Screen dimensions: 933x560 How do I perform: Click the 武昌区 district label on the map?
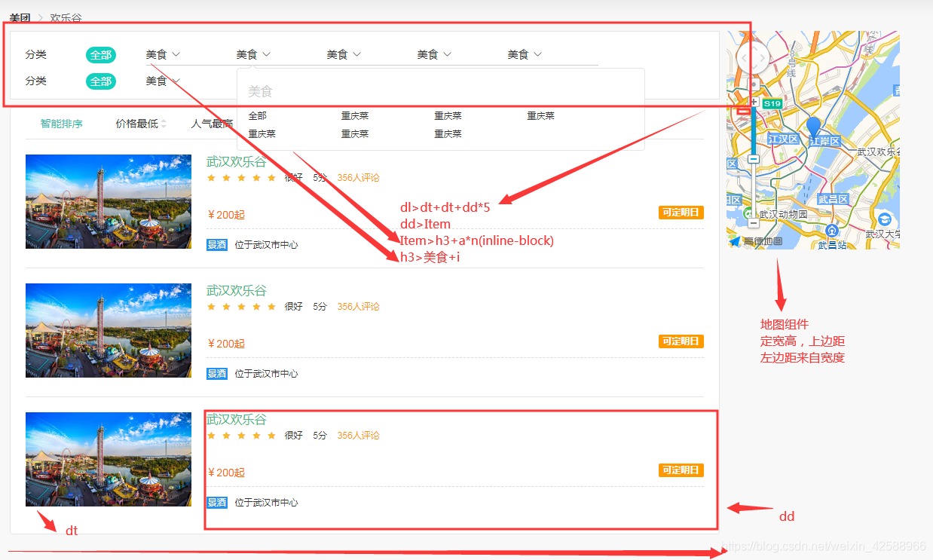(833, 199)
